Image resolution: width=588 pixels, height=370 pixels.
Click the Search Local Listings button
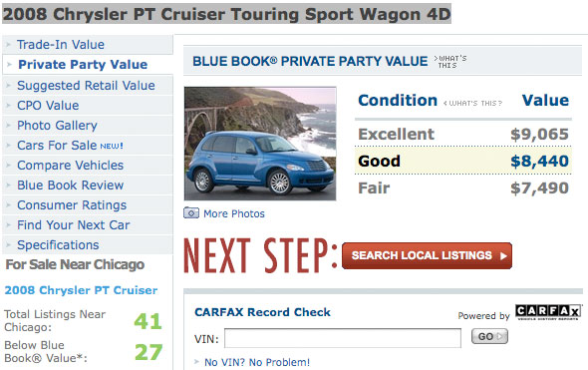point(427,256)
